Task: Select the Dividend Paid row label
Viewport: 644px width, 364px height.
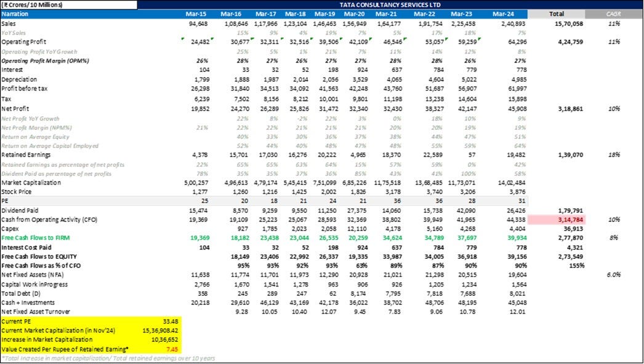Action: [20, 210]
